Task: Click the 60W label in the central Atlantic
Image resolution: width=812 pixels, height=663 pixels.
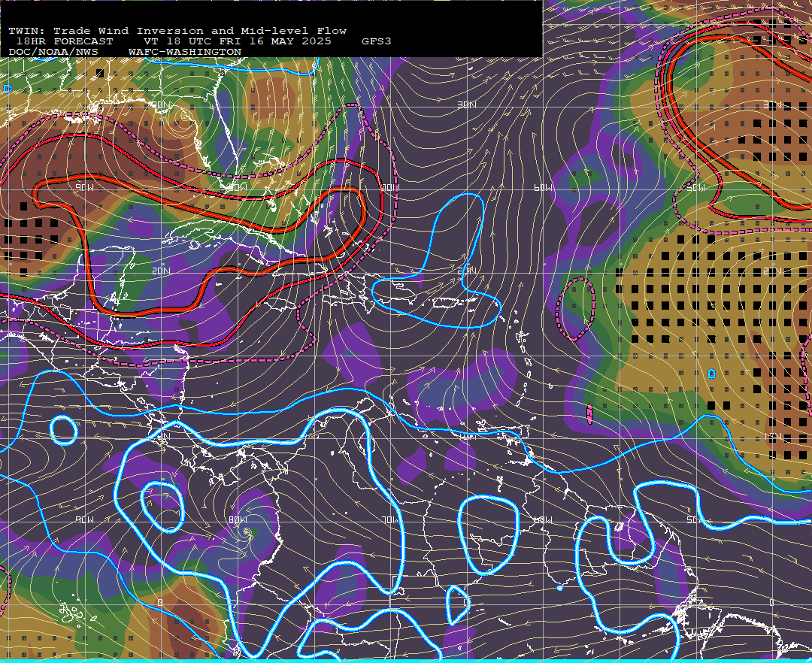Action: [543, 187]
